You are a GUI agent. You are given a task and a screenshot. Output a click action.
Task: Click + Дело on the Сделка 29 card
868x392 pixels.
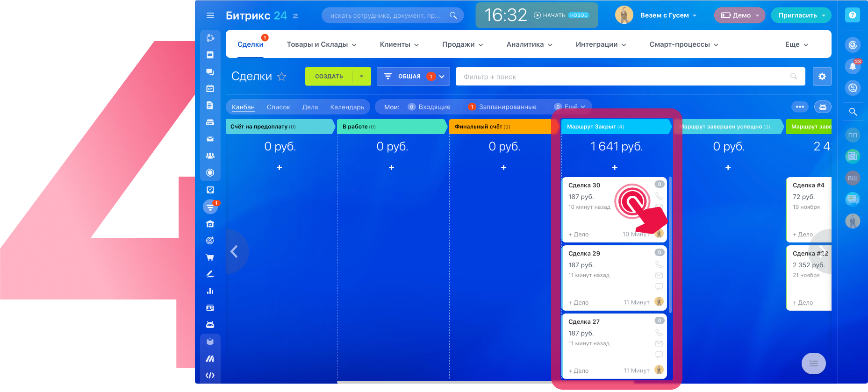click(578, 303)
